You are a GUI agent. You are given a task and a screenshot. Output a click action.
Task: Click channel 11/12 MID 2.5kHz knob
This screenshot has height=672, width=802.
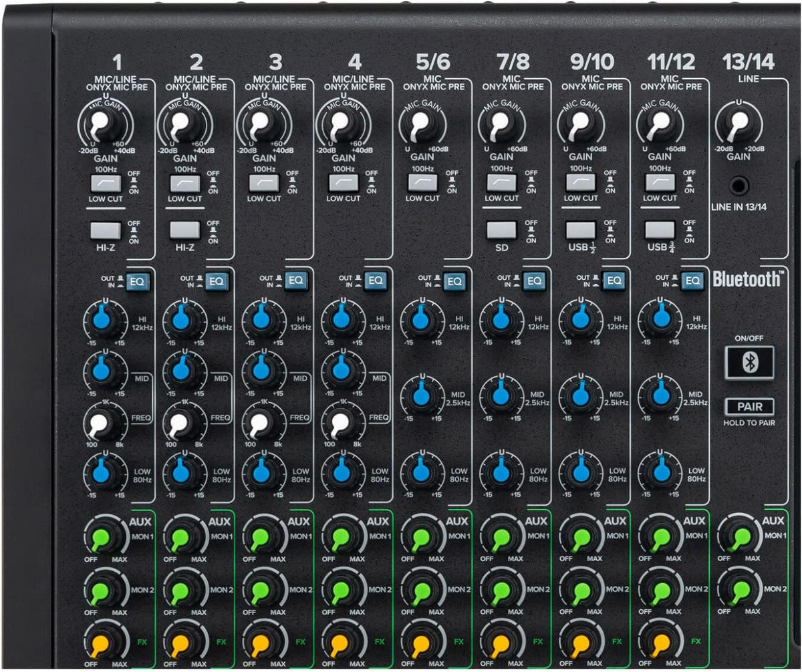pos(661,395)
